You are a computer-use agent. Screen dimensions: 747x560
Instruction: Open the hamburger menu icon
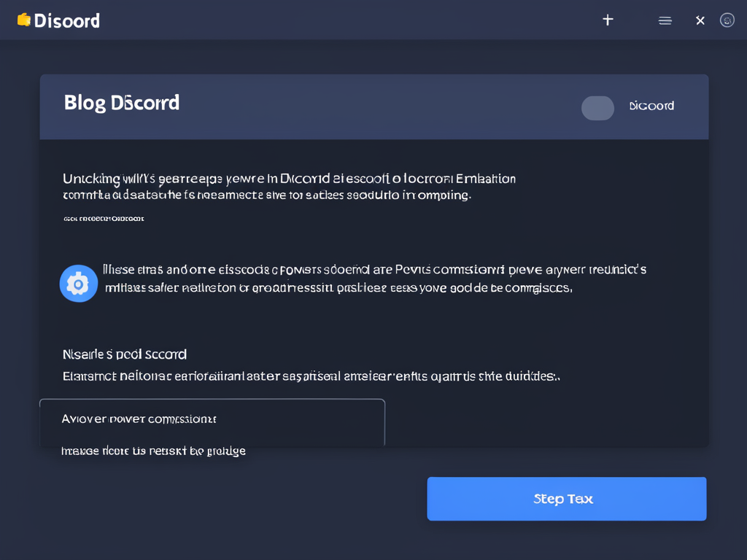click(x=665, y=20)
